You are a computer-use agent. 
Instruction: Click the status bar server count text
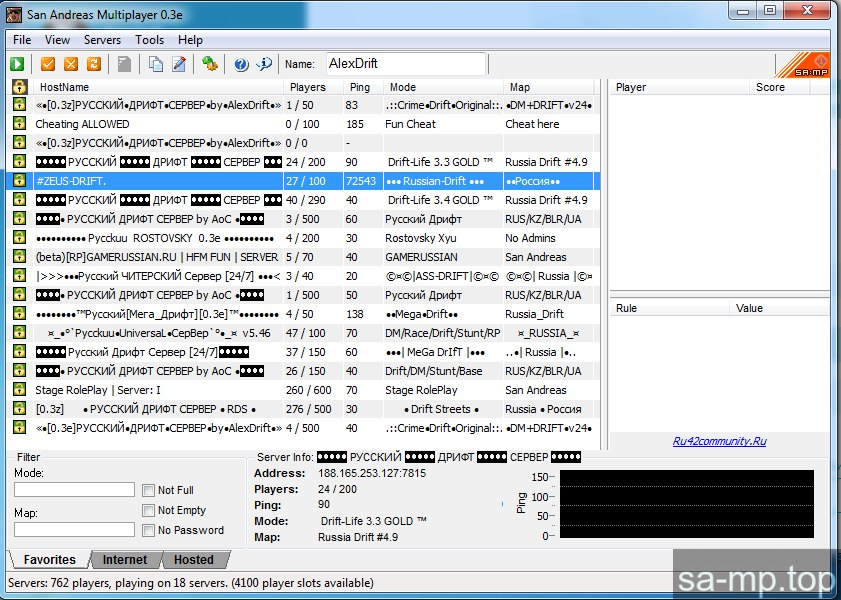click(x=191, y=583)
